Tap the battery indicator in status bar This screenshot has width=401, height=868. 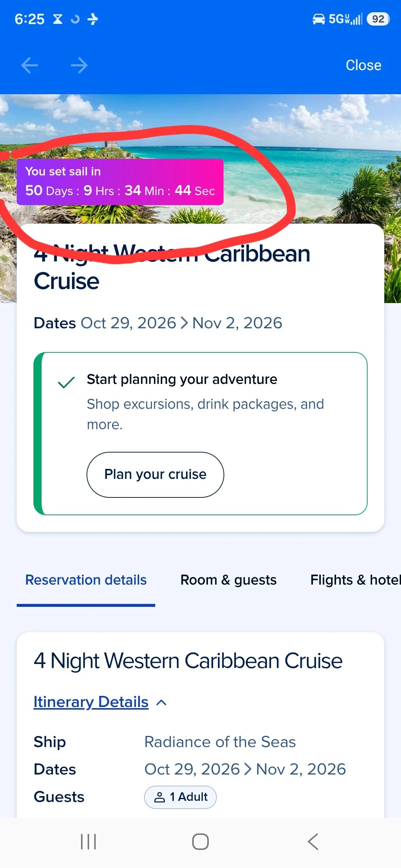pyautogui.click(x=378, y=19)
